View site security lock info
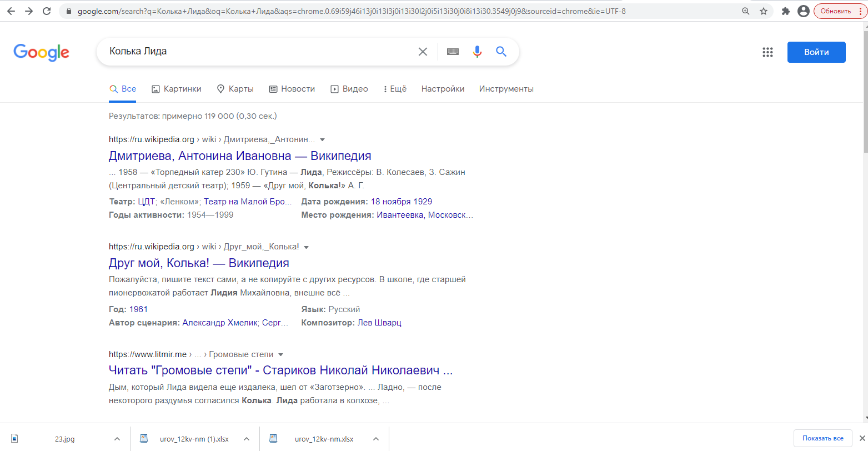This screenshot has height=451, width=868. [69, 11]
